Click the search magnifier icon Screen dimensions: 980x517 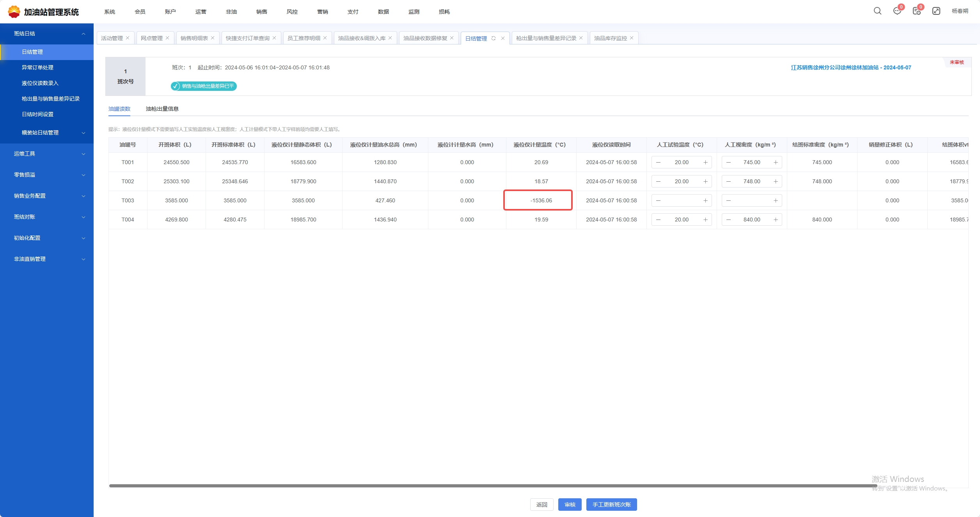tap(877, 11)
